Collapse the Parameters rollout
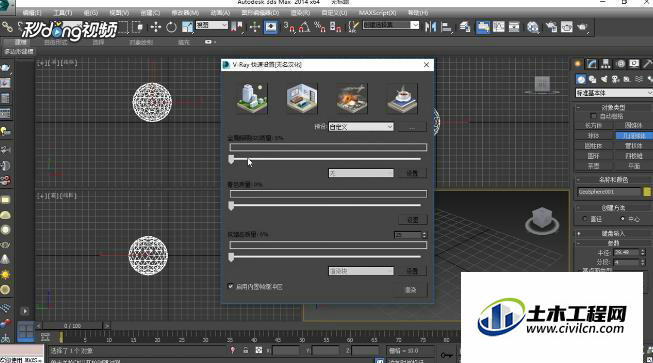 point(614,243)
